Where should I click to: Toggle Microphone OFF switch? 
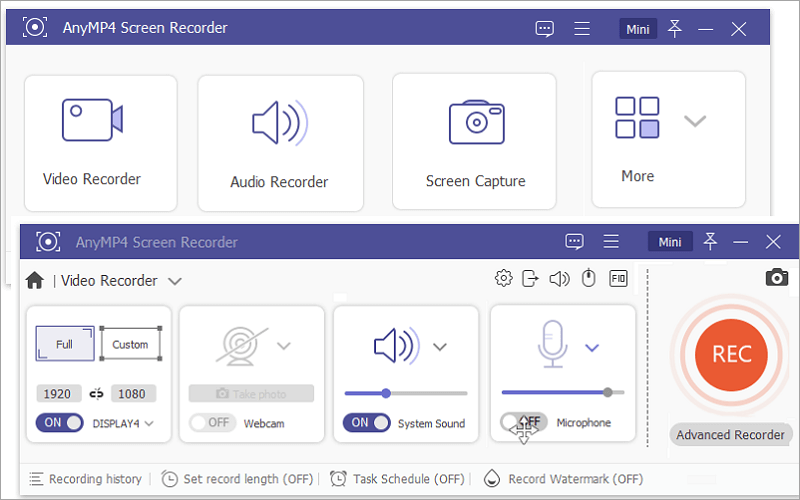tap(523, 422)
